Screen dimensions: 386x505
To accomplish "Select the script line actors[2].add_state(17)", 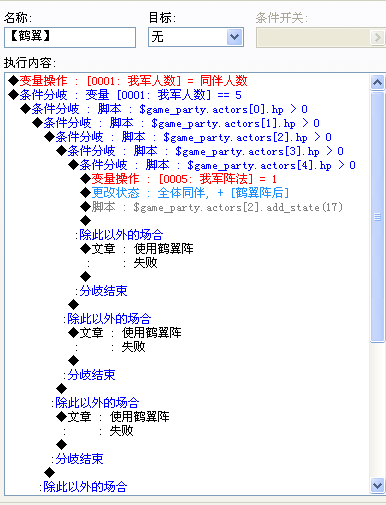I will point(212,207).
